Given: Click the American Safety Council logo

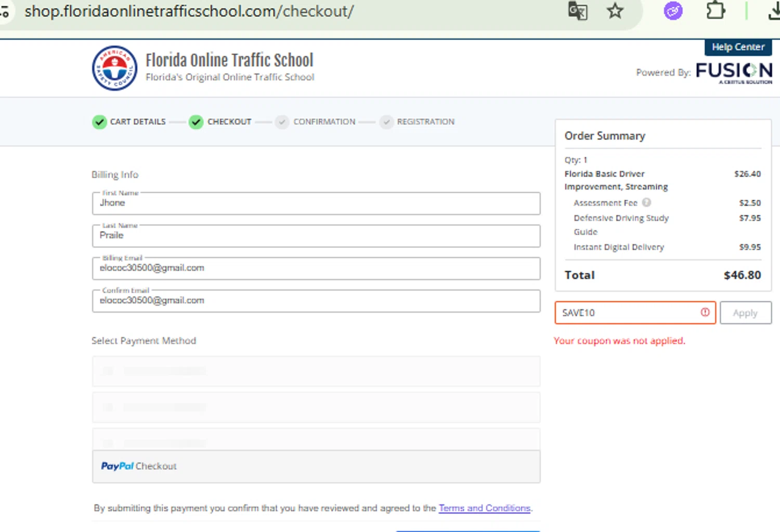Looking at the screenshot, I should click(x=114, y=68).
